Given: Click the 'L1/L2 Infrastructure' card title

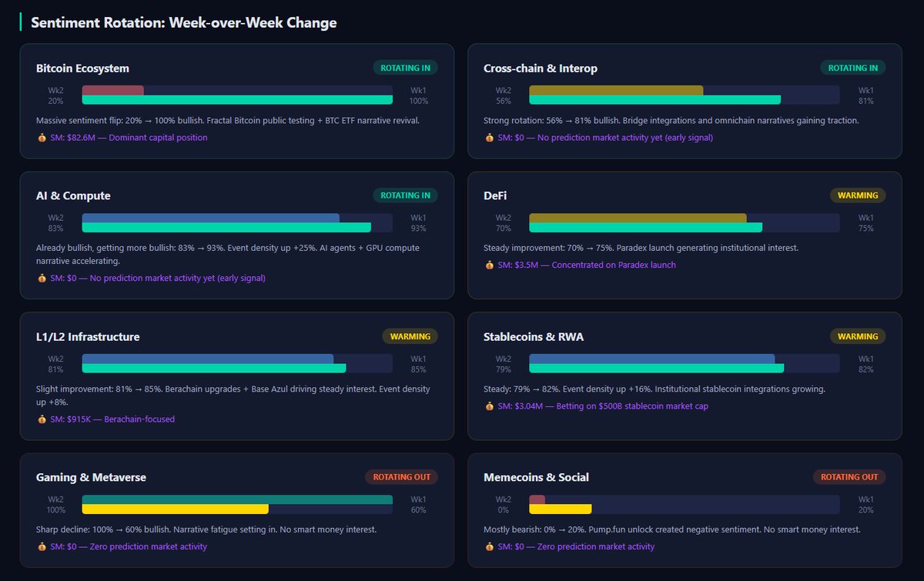Looking at the screenshot, I should (88, 337).
